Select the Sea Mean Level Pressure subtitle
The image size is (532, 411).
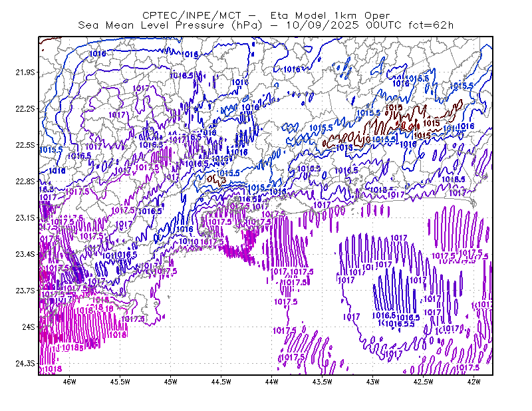point(266,25)
